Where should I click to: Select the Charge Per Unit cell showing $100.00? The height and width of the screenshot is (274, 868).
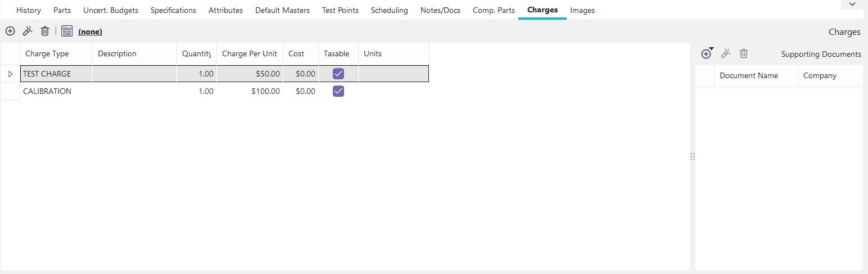(250, 91)
